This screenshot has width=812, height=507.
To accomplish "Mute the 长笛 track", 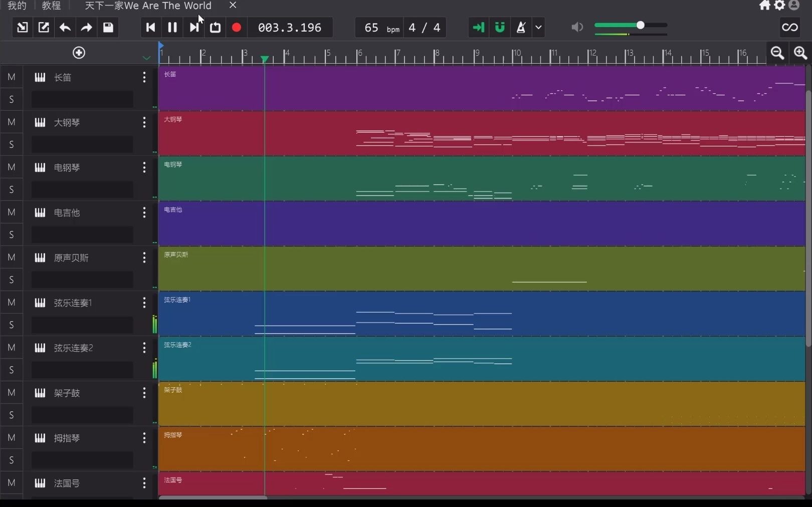I will [12, 77].
